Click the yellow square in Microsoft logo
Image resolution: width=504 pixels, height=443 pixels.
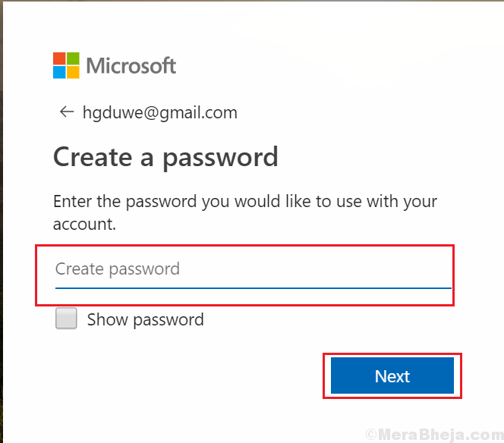click(x=74, y=72)
